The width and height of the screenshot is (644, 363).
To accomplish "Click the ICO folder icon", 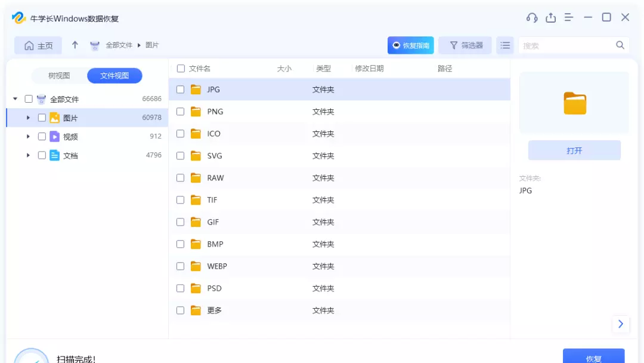I will [x=196, y=134].
